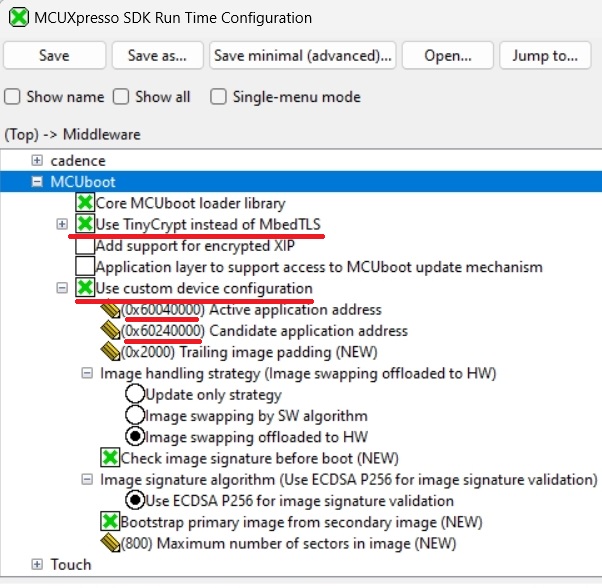Collapse the MCUboot tree node
602x588 pixels.
(37, 182)
